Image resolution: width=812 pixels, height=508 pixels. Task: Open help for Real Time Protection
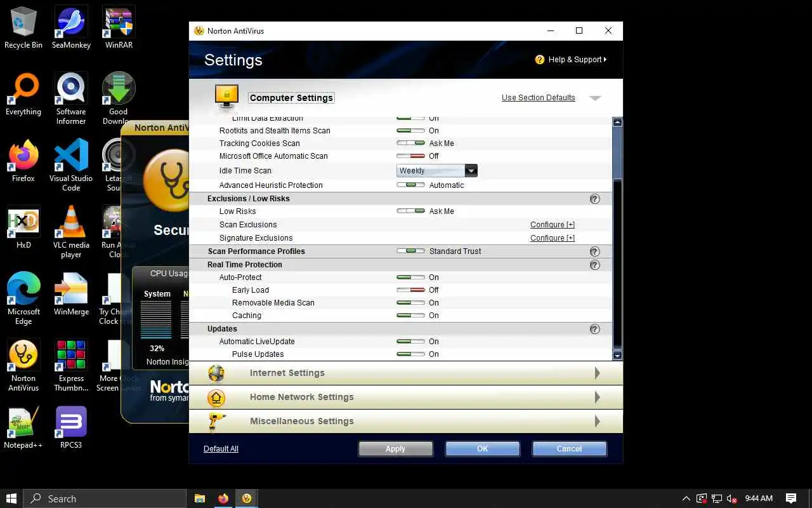594,265
